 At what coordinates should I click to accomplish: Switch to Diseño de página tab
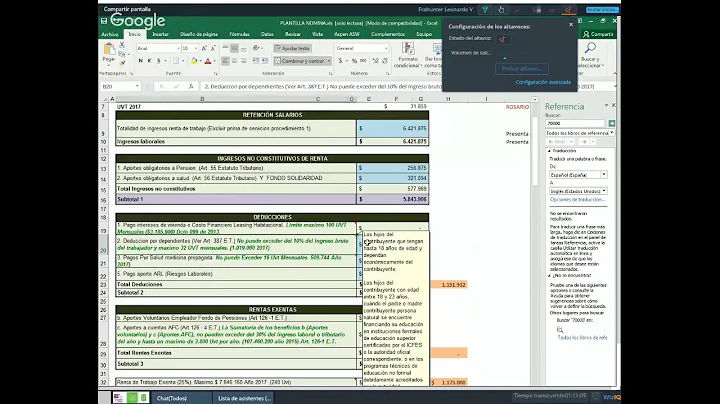(199, 34)
